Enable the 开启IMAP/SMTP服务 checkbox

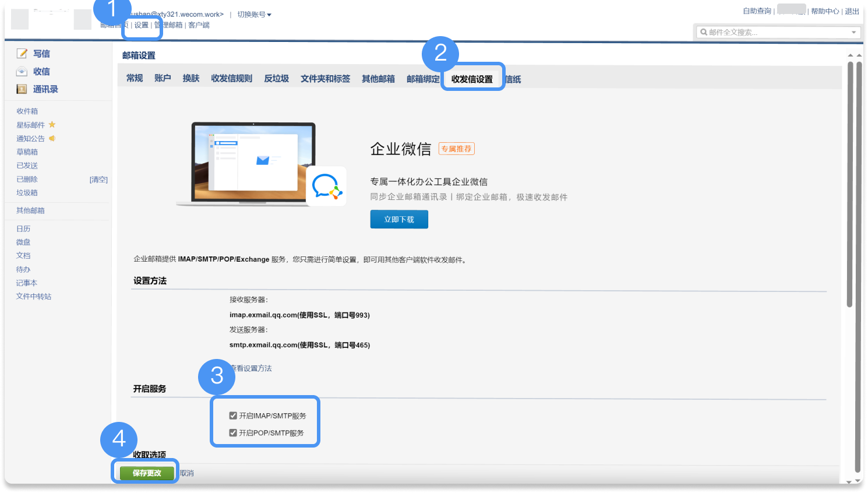point(233,415)
